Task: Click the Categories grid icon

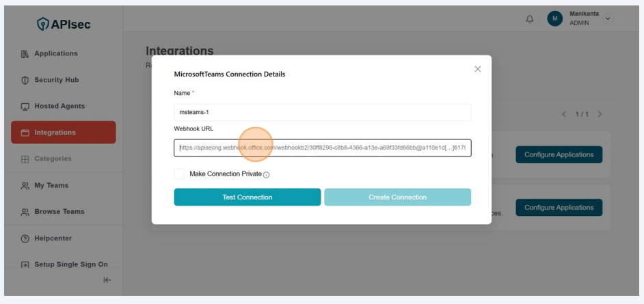Action: pos(25,159)
